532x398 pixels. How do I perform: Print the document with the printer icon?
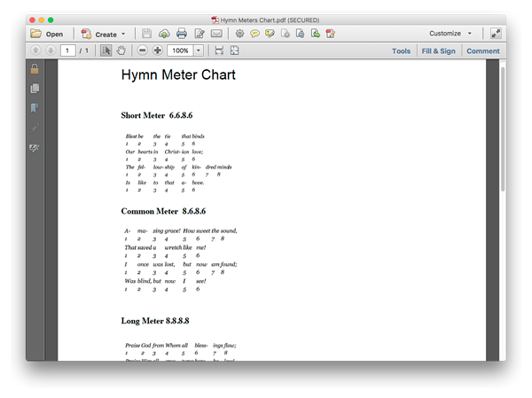point(182,34)
